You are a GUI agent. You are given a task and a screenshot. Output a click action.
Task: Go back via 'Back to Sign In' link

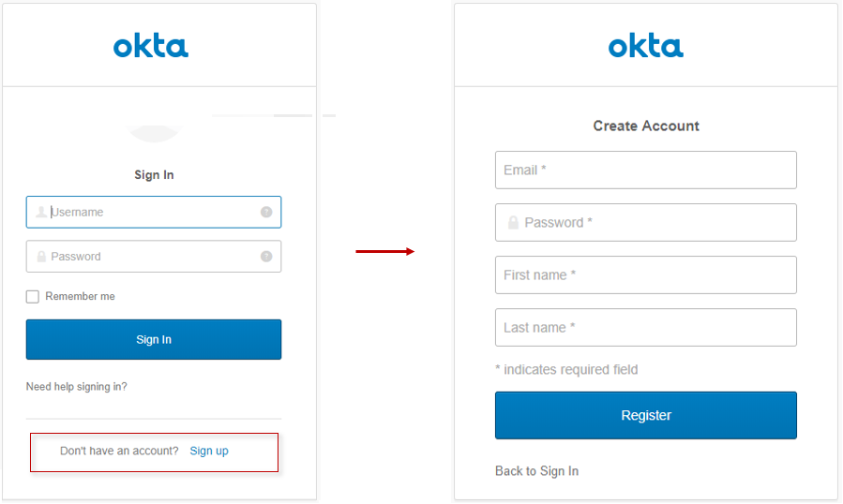pos(536,471)
